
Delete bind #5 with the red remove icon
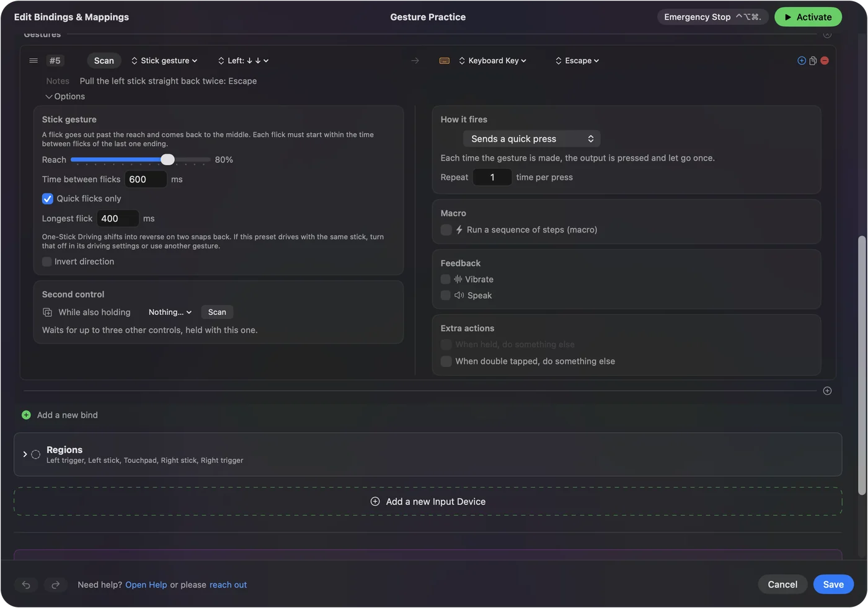click(825, 61)
